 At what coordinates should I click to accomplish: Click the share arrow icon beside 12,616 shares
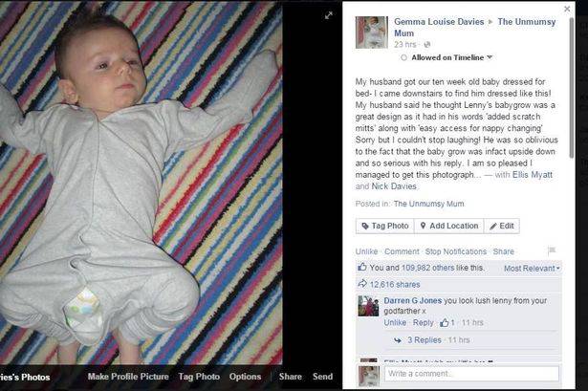pos(361,284)
